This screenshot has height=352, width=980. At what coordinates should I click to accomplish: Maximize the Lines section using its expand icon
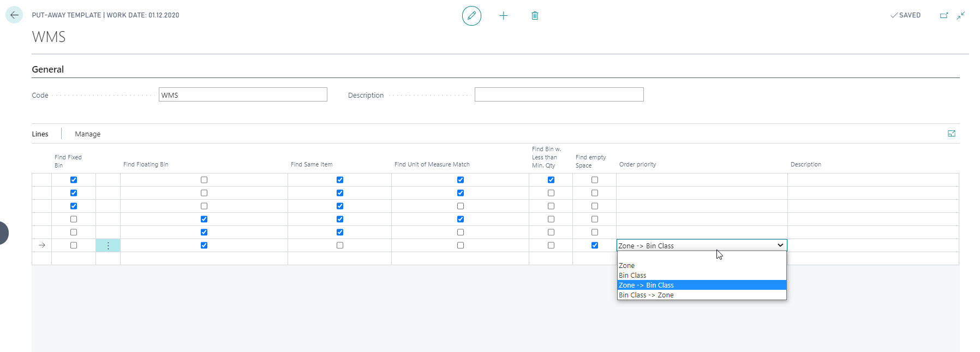952,134
